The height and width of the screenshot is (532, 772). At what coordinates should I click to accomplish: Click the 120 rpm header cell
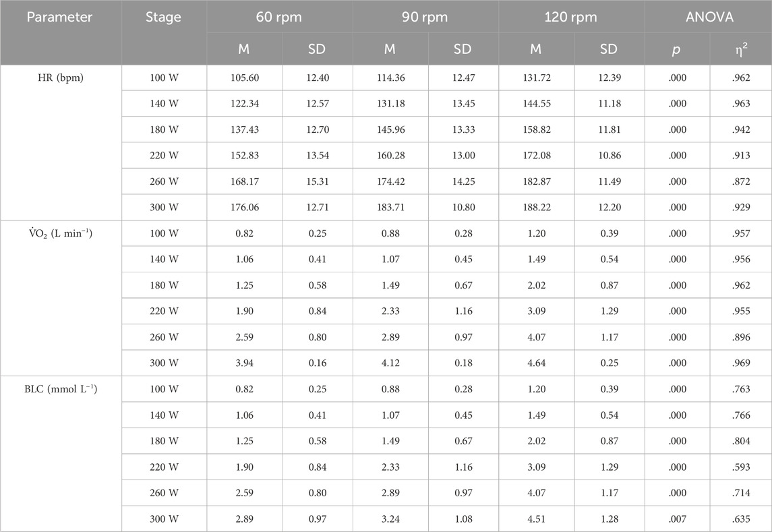coord(571,17)
